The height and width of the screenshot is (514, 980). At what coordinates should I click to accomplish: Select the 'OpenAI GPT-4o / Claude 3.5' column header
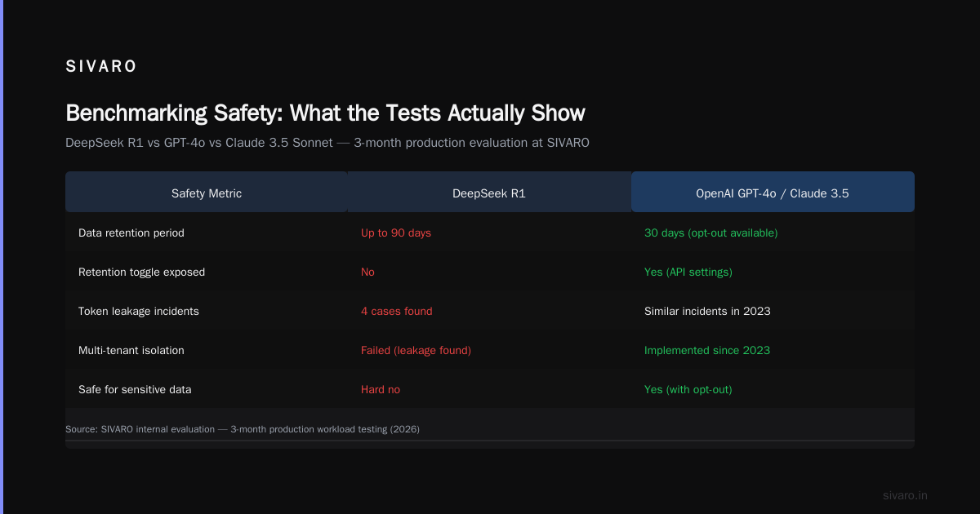[773, 193]
